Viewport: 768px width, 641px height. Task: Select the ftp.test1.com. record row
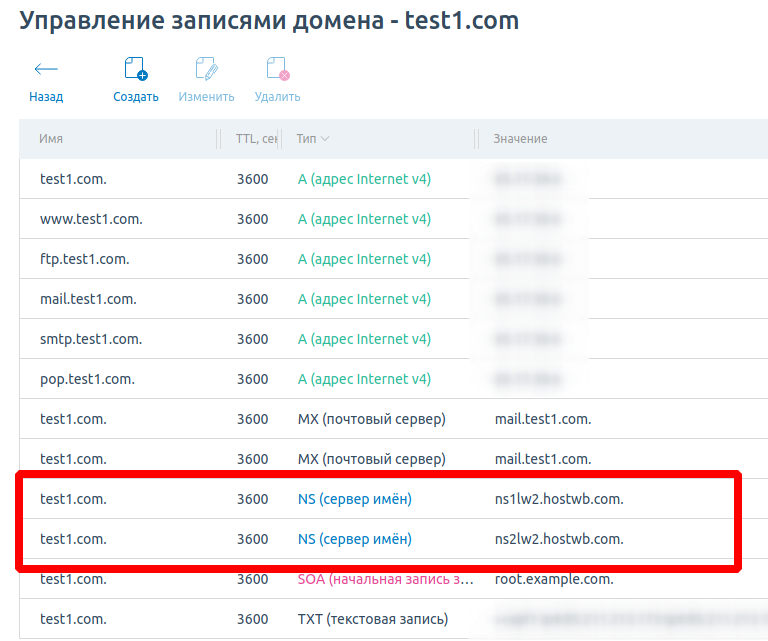tap(85, 259)
